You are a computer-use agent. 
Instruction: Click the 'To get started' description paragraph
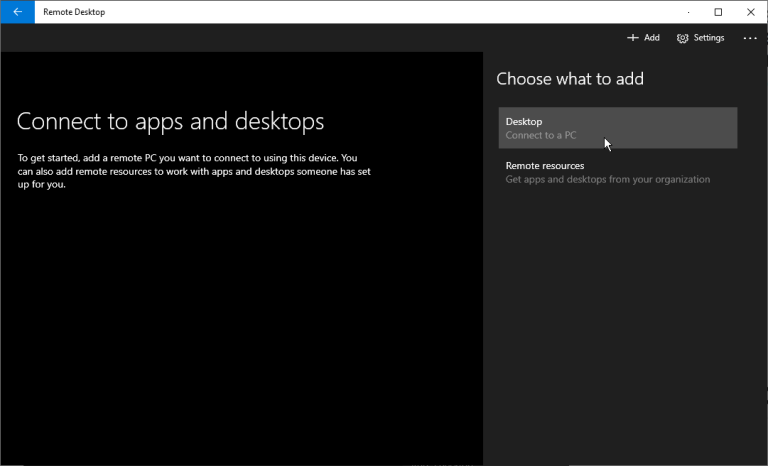pos(194,171)
